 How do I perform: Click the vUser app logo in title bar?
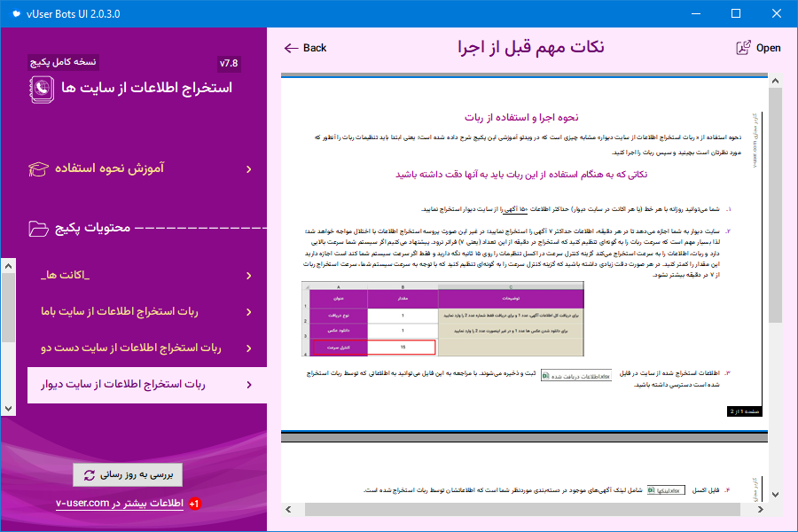(16, 14)
